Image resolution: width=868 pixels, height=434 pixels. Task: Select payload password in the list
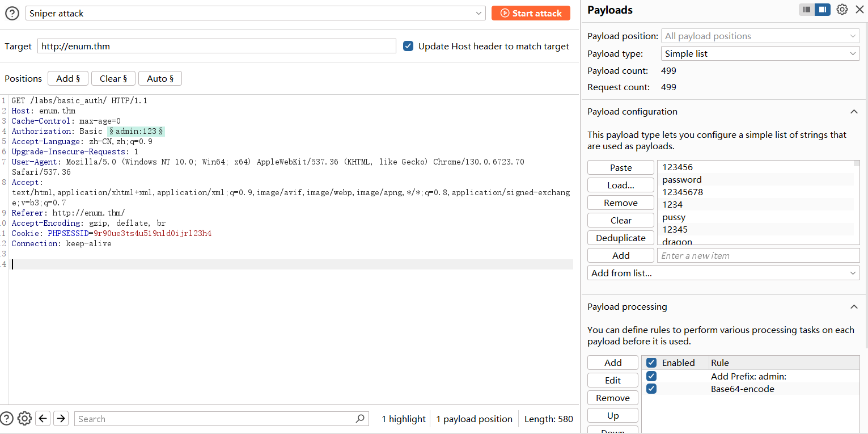click(x=756, y=179)
